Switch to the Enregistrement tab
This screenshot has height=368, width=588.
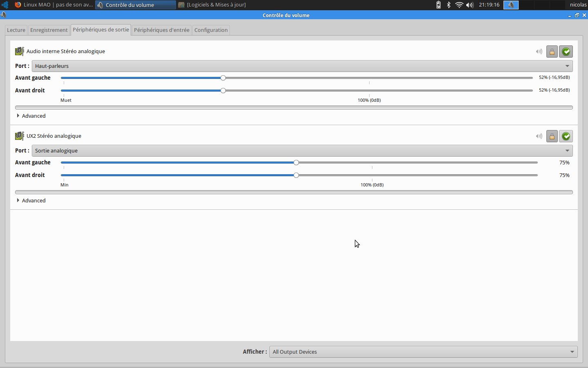pyautogui.click(x=49, y=30)
